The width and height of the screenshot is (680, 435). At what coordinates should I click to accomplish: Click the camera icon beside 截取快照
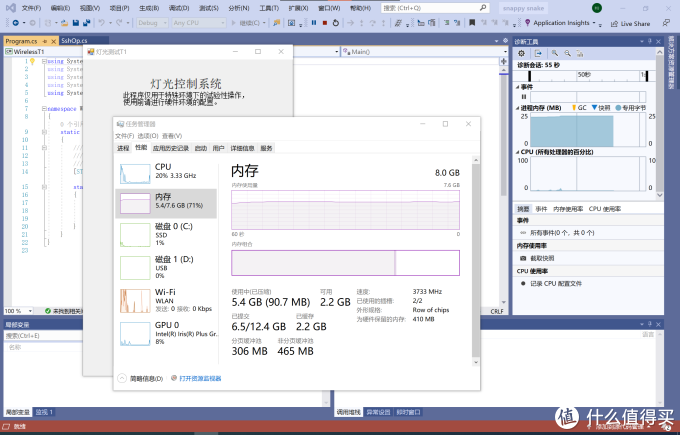(523, 258)
